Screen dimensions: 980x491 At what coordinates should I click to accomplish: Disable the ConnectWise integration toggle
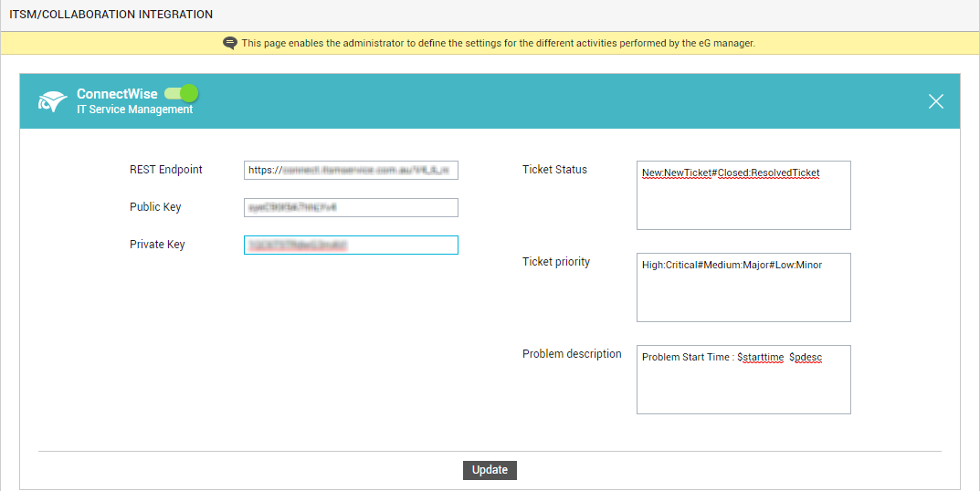(x=181, y=94)
